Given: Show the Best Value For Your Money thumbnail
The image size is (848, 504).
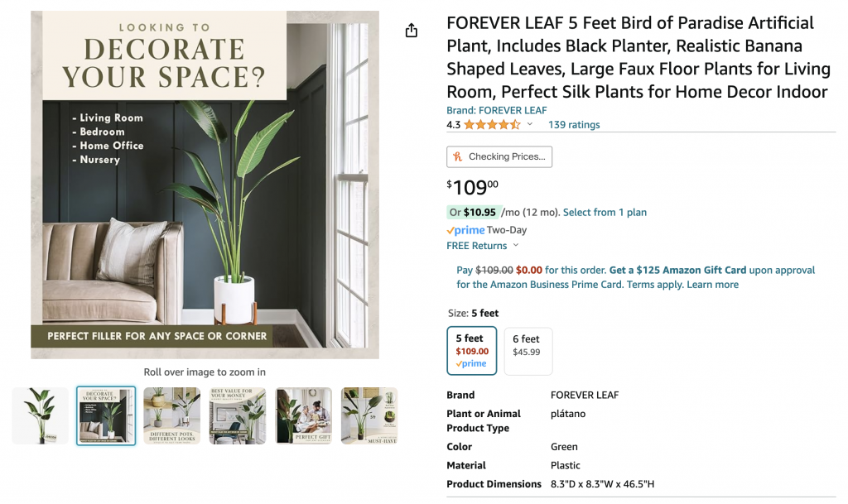Looking at the screenshot, I should coord(238,415).
